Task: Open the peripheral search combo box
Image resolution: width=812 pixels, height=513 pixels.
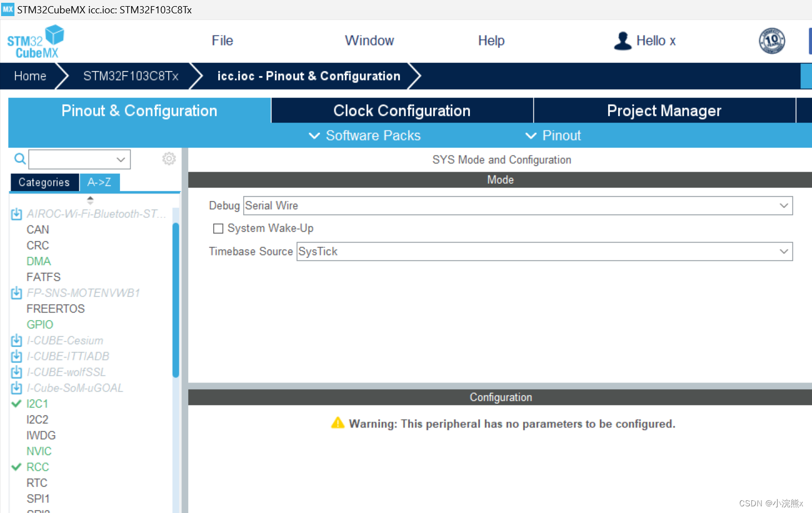Action: 79,159
